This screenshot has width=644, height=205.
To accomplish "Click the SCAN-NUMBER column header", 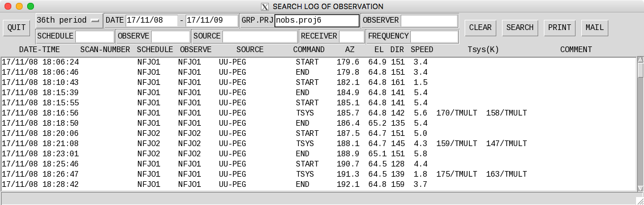I will pos(105,50).
